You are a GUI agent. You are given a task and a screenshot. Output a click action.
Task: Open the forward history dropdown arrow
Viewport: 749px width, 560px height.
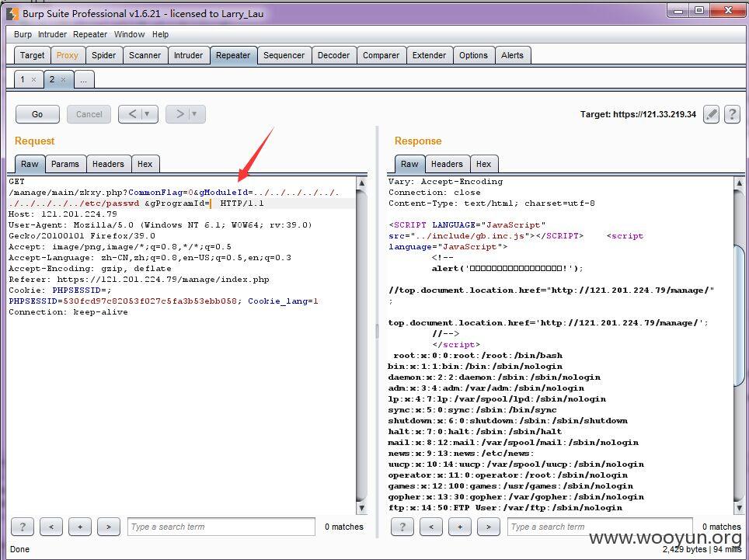pyautogui.click(x=194, y=114)
